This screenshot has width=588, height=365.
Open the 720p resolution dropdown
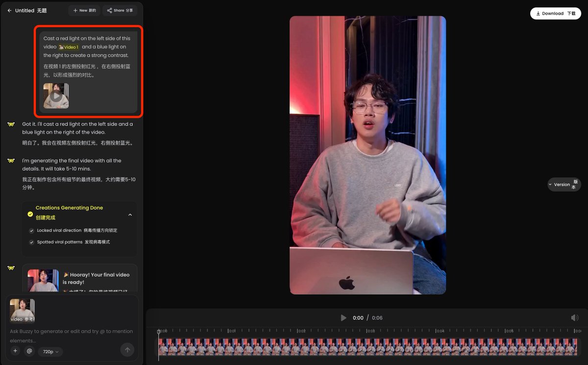pos(50,352)
